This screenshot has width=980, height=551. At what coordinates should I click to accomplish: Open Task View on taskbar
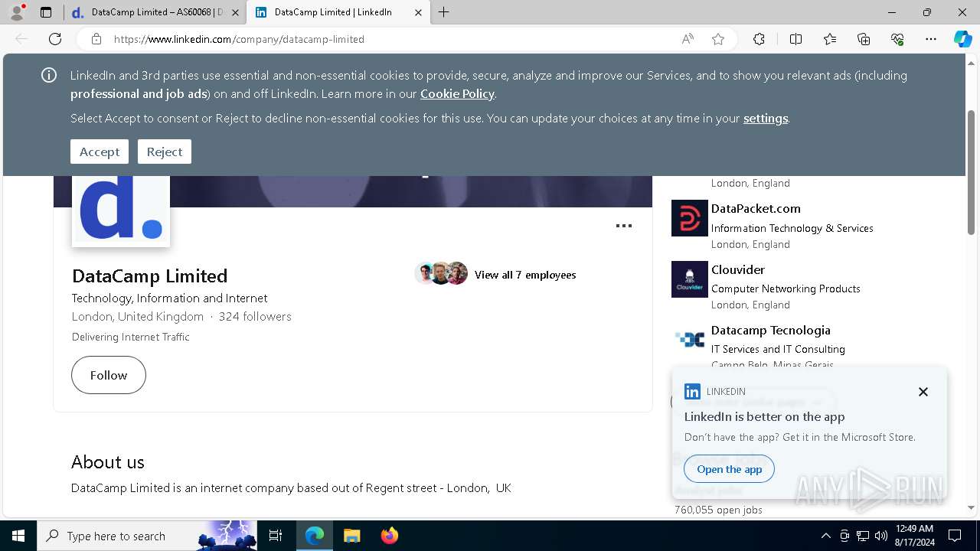(x=276, y=536)
